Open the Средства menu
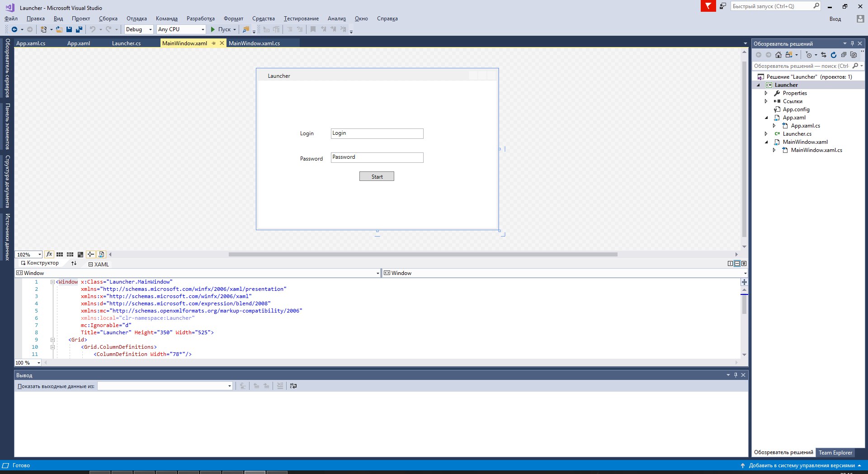868x474 pixels. [263, 19]
